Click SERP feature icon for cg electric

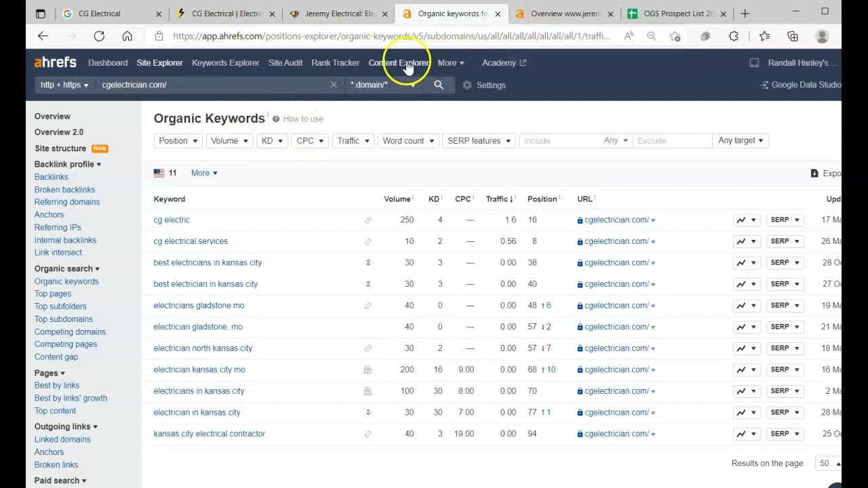tap(368, 220)
